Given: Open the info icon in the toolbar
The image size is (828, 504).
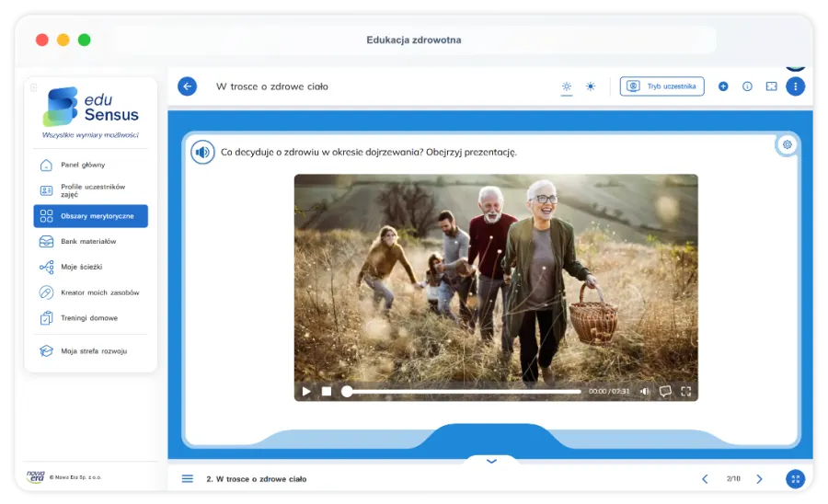Looking at the screenshot, I should click(747, 86).
